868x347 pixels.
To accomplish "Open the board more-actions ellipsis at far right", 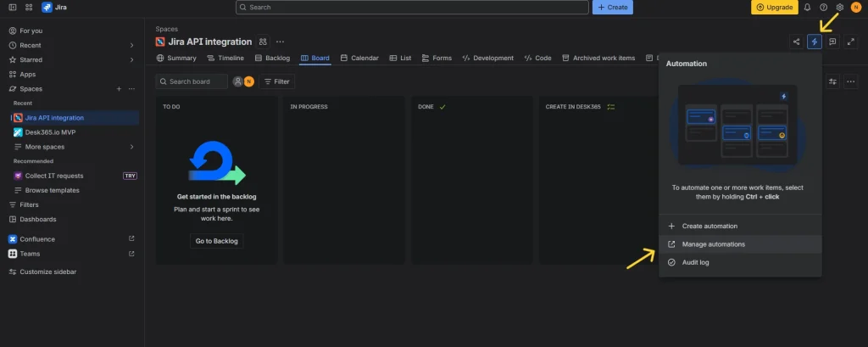I will tap(851, 81).
